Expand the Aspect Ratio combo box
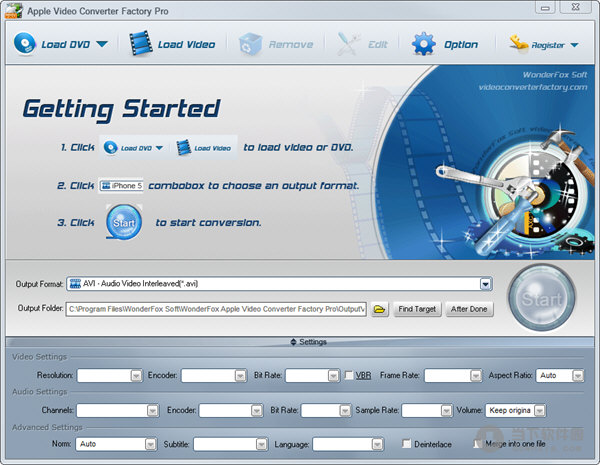 click(577, 376)
